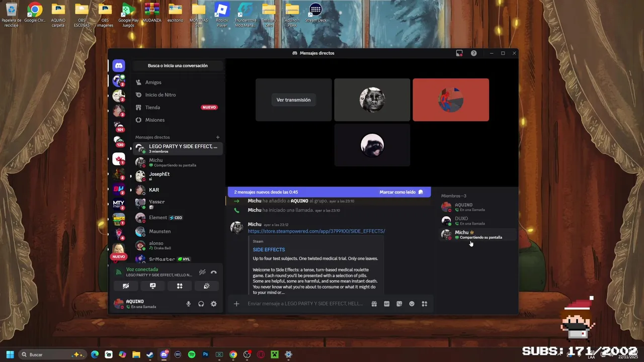Click Michu's avatar beside the message
The height and width of the screenshot is (362, 644).
236,227
